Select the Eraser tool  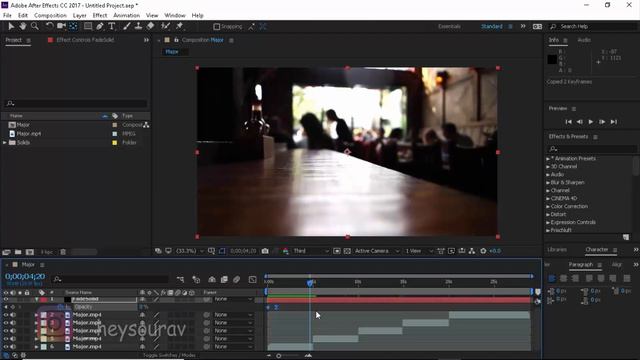tap(151, 26)
